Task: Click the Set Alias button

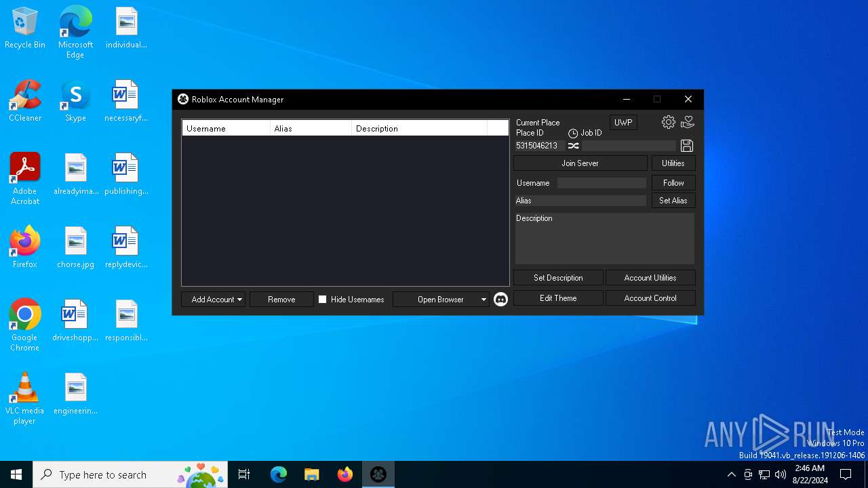Action: [x=673, y=201]
